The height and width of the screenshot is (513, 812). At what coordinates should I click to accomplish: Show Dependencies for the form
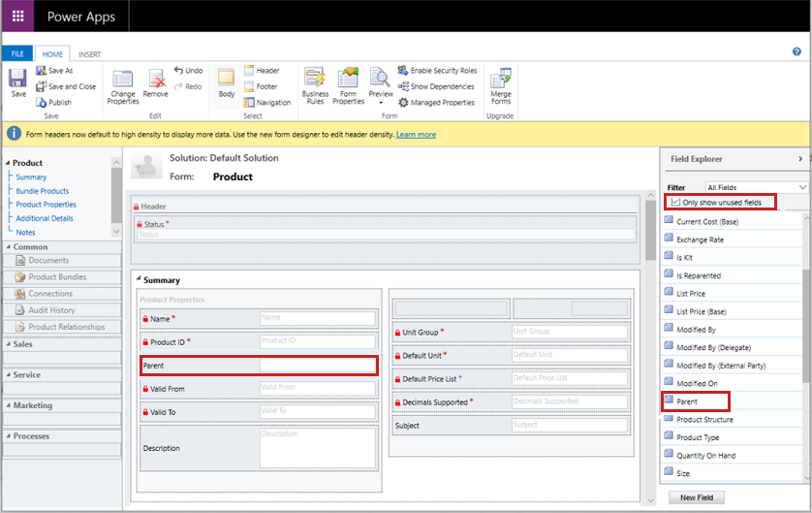436,86
